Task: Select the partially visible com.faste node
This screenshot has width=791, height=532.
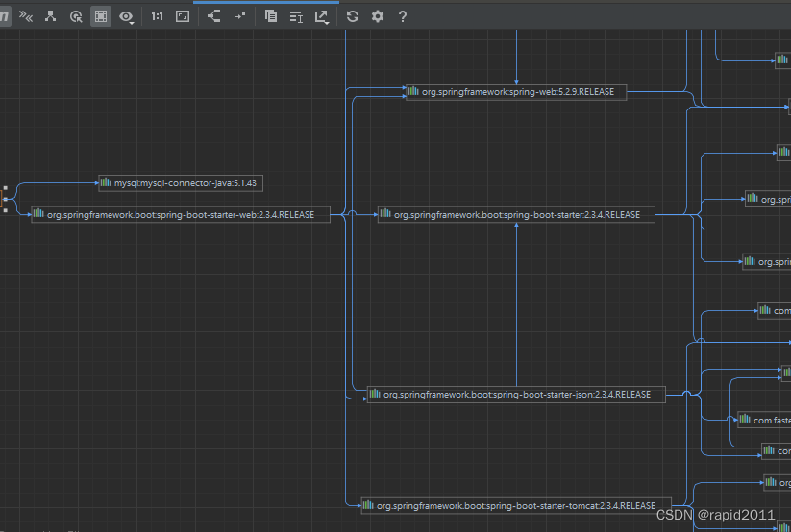Action: (x=764, y=420)
